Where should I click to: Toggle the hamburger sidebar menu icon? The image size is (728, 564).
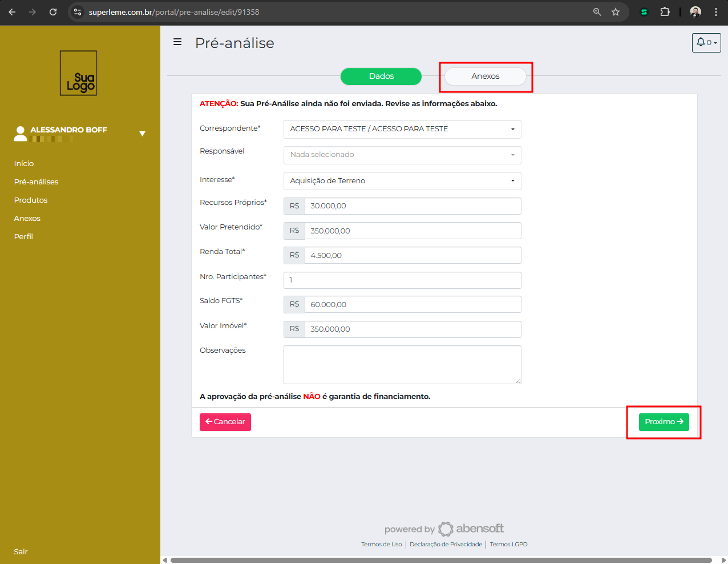click(177, 42)
